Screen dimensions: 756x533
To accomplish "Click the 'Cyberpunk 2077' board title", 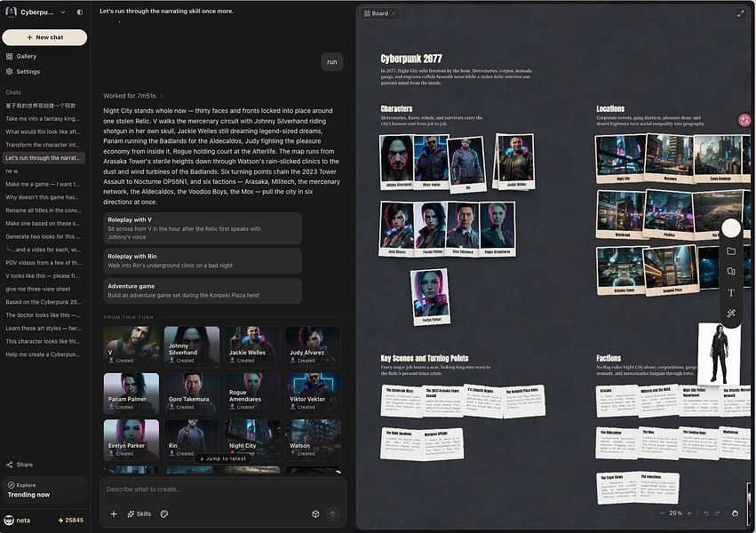I will tap(411, 59).
